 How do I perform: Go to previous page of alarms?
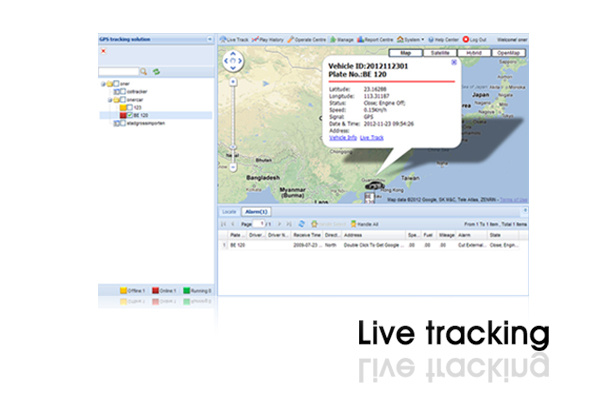pos(233,224)
